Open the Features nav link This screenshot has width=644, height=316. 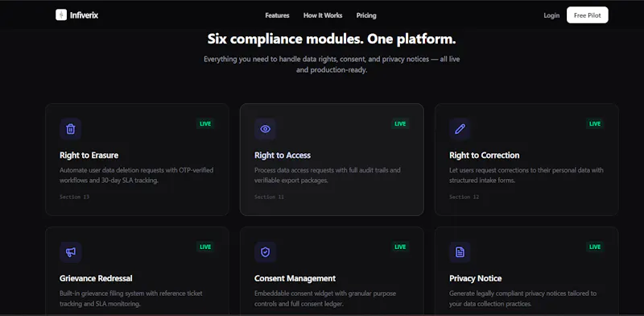pyautogui.click(x=277, y=15)
